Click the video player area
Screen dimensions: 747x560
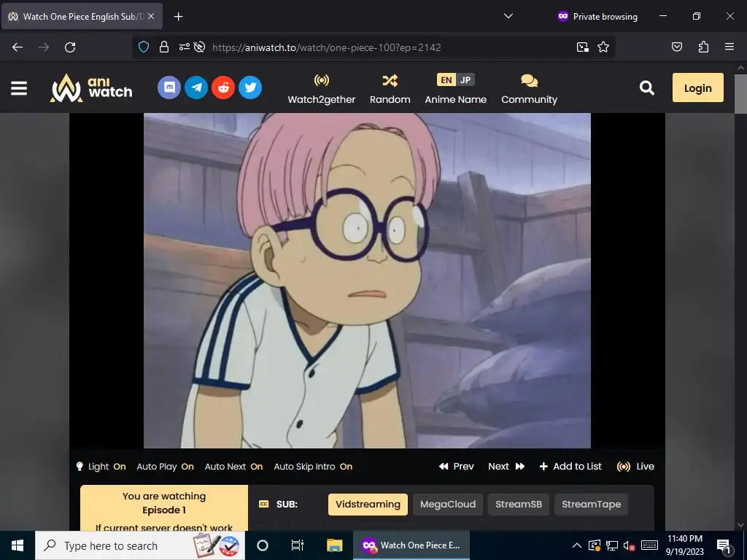pos(368,281)
